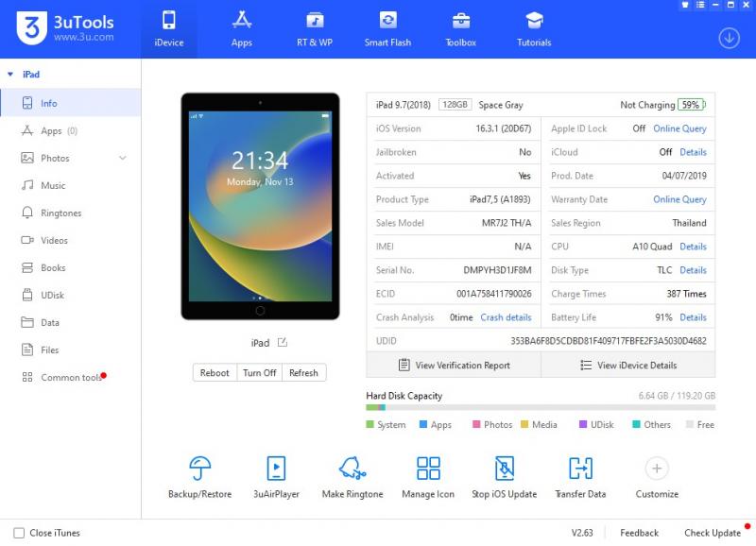This screenshot has height=546, width=756.
Task: Click the hard disk capacity bar
Action: 541,408
